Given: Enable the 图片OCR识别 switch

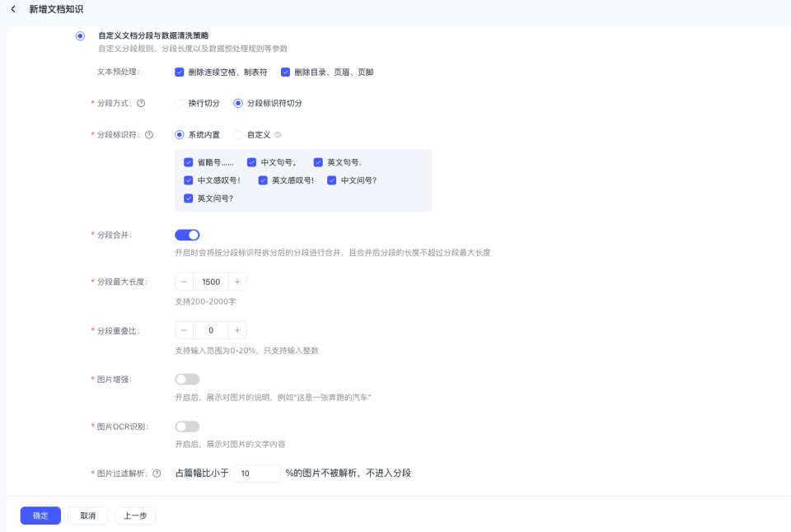Looking at the screenshot, I should click(187, 427).
